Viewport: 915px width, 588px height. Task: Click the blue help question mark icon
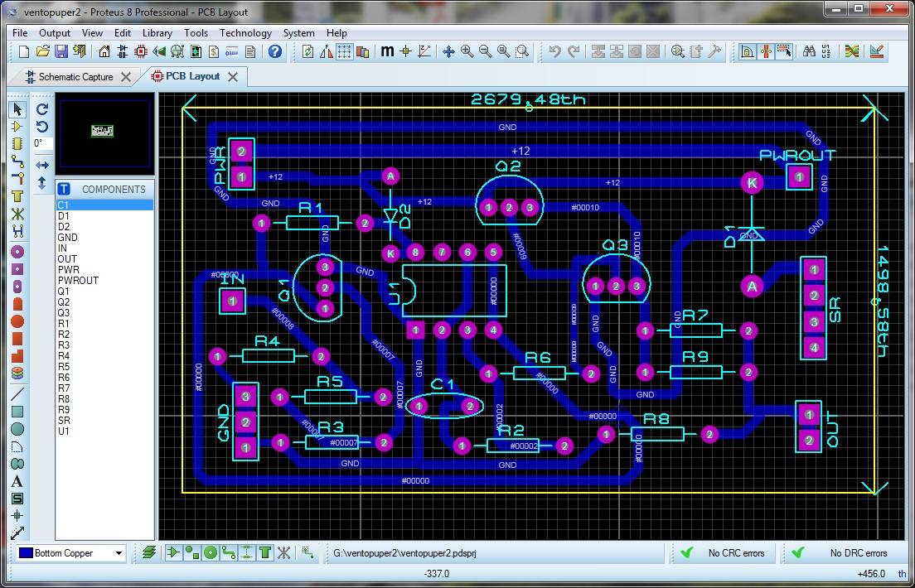pyautogui.click(x=275, y=51)
